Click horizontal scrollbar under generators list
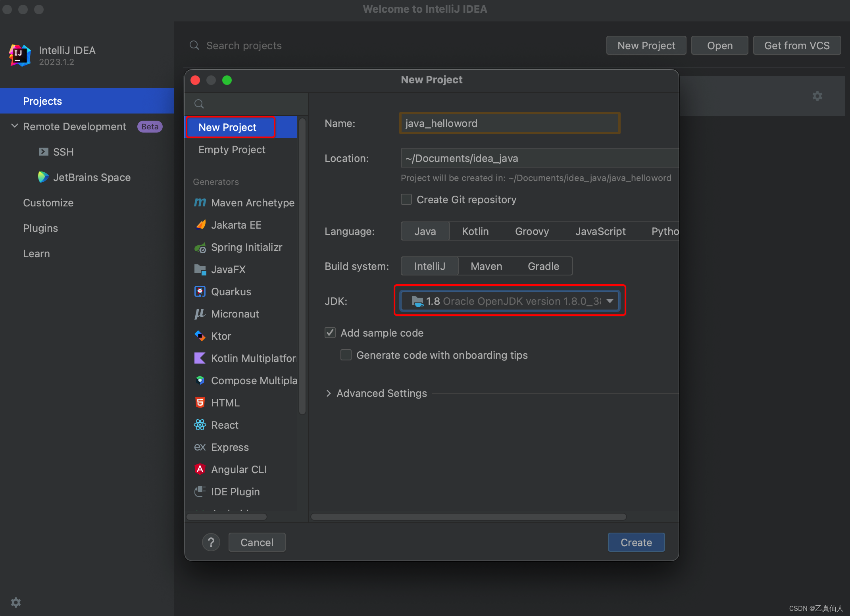The height and width of the screenshot is (616, 850). [227, 517]
